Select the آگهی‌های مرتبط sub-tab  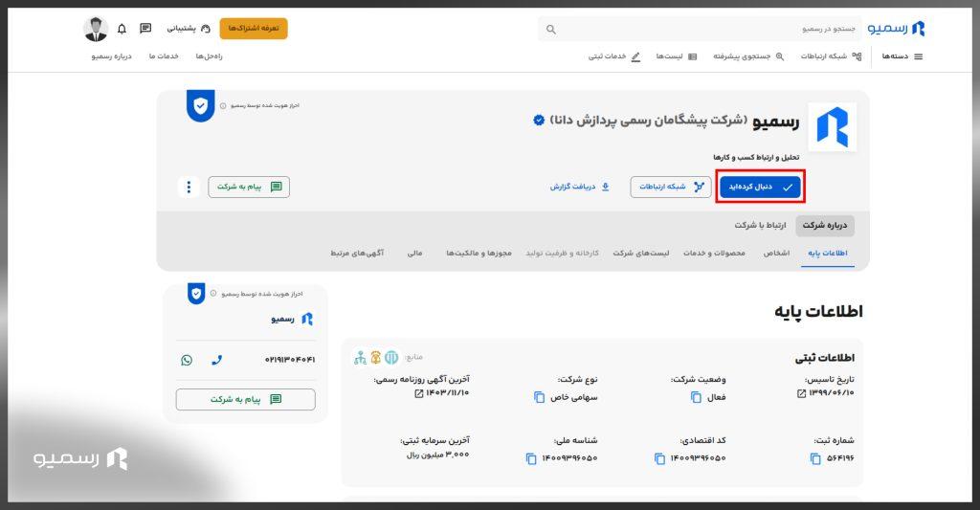pos(357,254)
